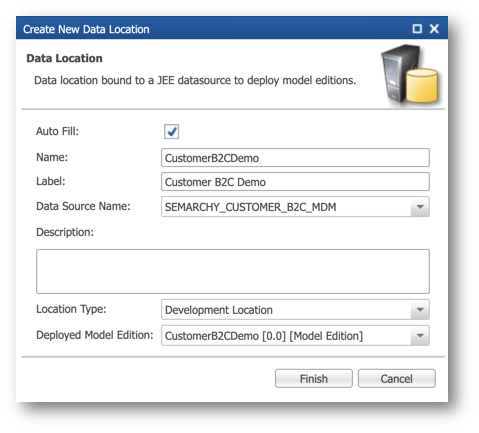Image resolution: width=479 pixels, height=433 pixels.
Task: Focus the Name field containing CustomerB2CDemo
Action: click(x=295, y=158)
